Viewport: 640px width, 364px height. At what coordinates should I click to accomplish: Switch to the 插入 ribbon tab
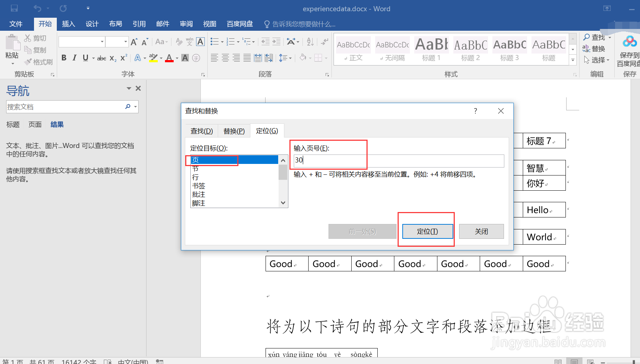click(x=68, y=24)
